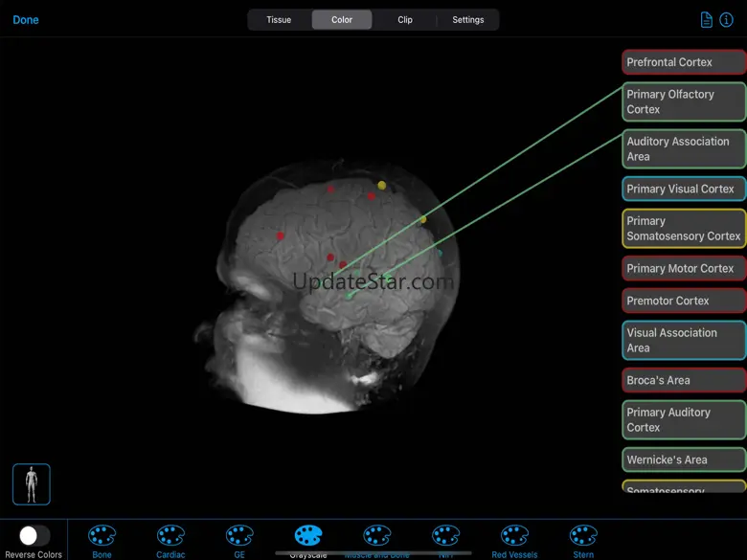
Task: Open the info circle icon
Action: 726,20
